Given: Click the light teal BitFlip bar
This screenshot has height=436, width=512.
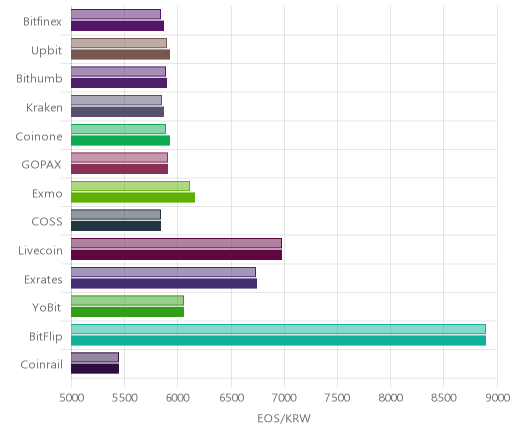Looking at the screenshot, I should click(x=278, y=329).
